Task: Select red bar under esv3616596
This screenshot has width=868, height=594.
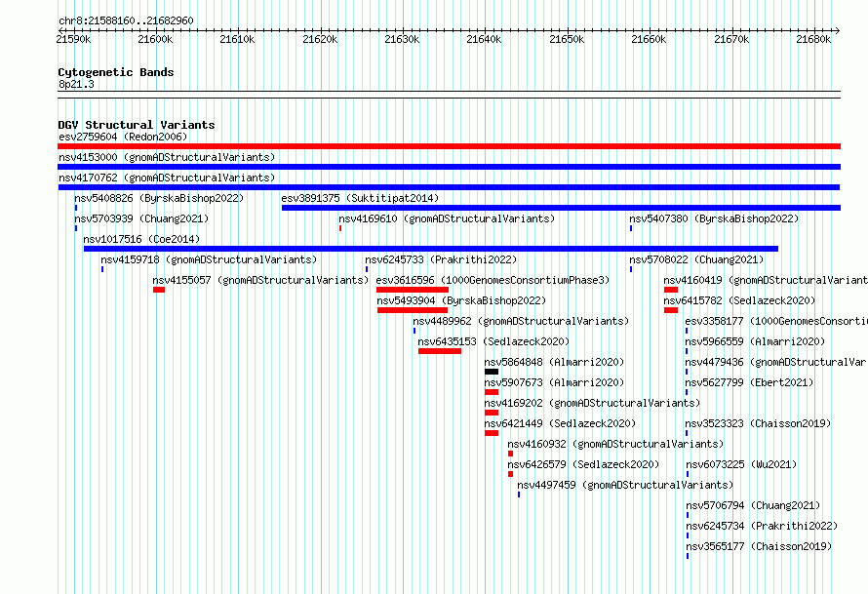Action: (413, 290)
